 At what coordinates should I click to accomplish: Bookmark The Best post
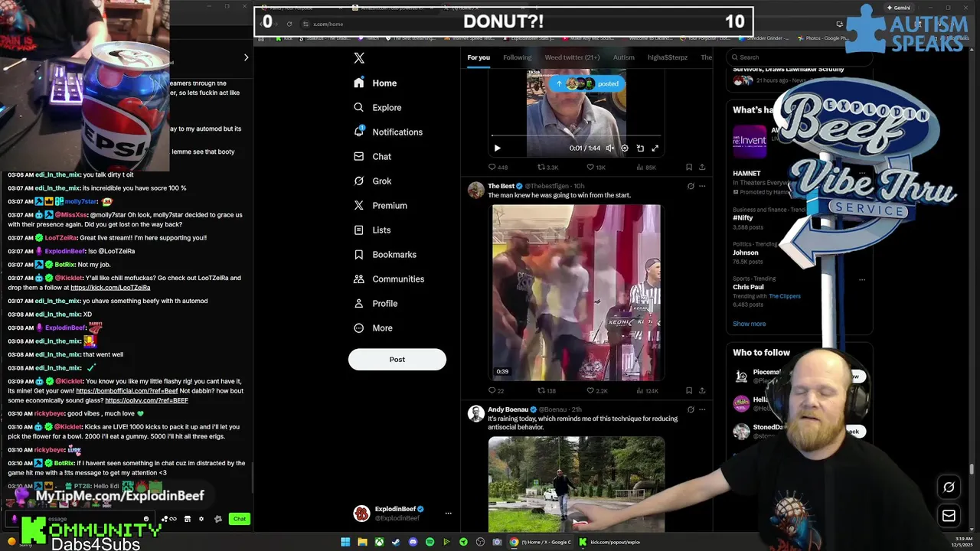[688, 391]
